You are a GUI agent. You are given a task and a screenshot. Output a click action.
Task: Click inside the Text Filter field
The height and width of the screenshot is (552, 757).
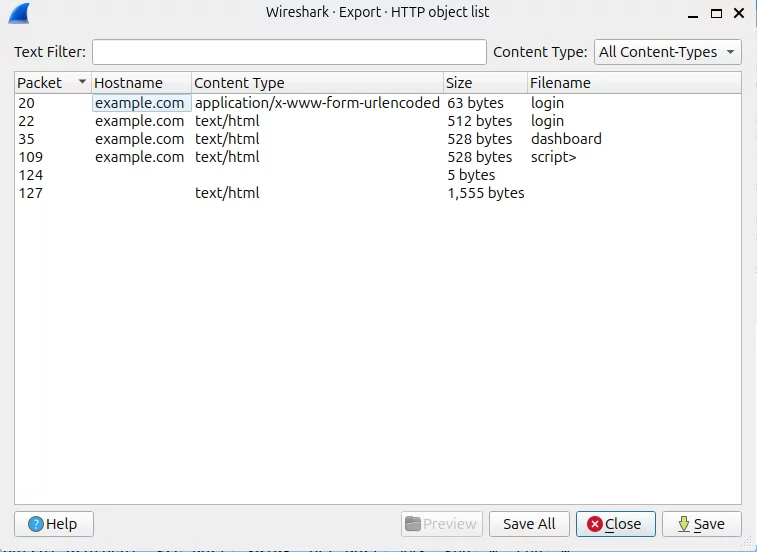coord(288,52)
